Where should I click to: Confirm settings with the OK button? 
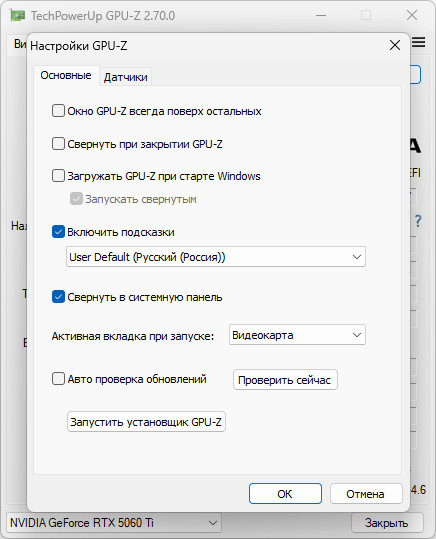pos(285,494)
